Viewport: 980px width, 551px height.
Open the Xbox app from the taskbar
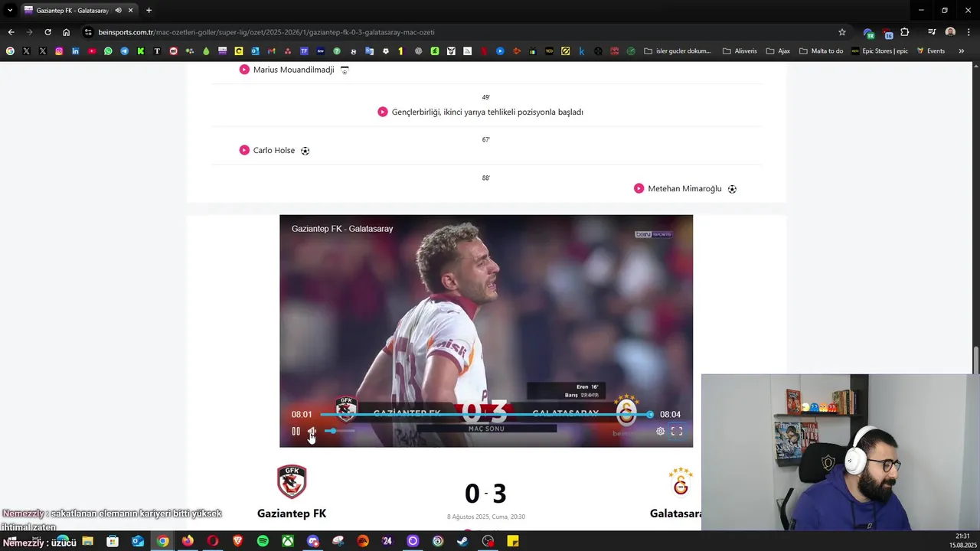click(288, 541)
